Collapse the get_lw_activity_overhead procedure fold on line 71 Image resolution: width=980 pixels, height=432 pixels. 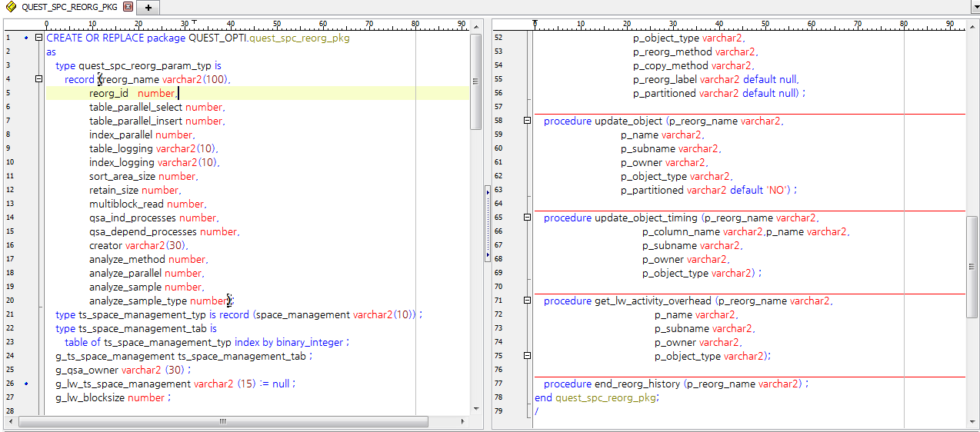coord(527,301)
